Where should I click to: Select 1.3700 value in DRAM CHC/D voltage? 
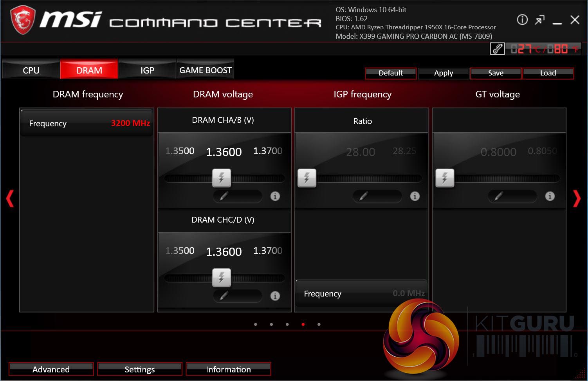268,251
